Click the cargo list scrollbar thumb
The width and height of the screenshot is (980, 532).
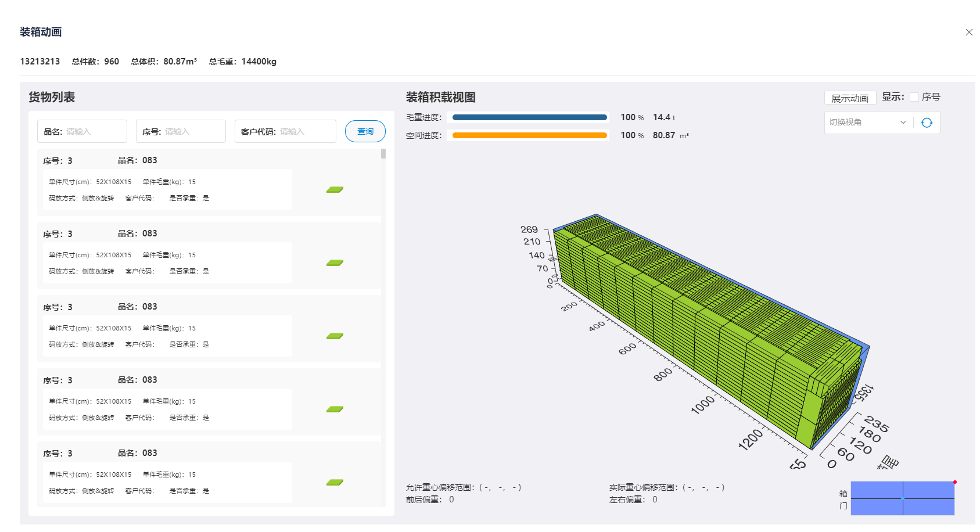click(x=383, y=154)
